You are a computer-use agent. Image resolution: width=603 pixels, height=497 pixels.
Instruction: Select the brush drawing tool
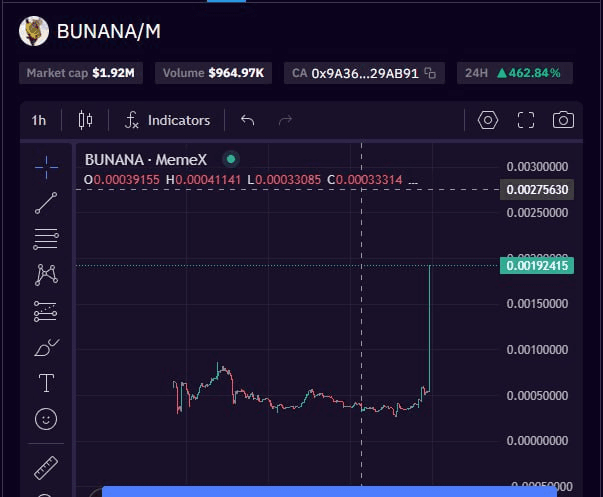[x=46, y=347]
